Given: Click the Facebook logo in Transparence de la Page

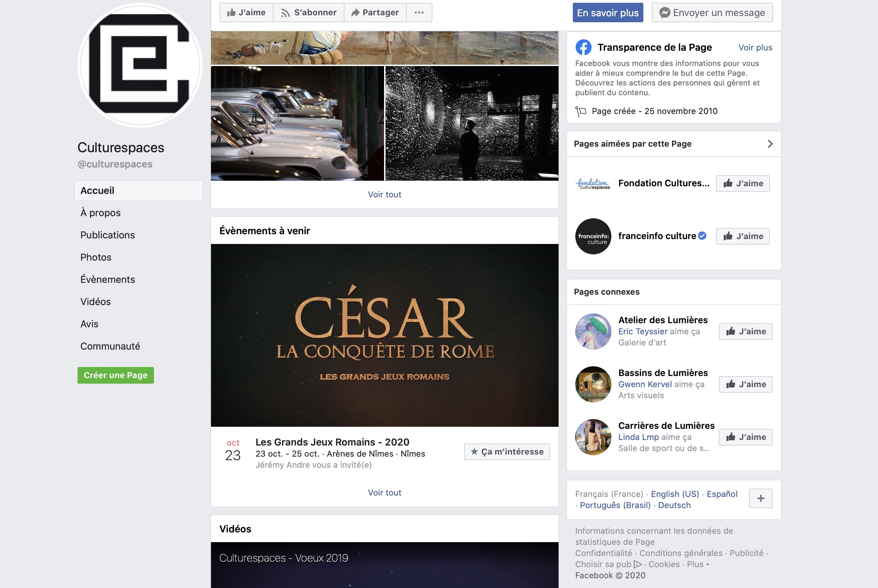Looking at the screenshot, I should [583, 47].
